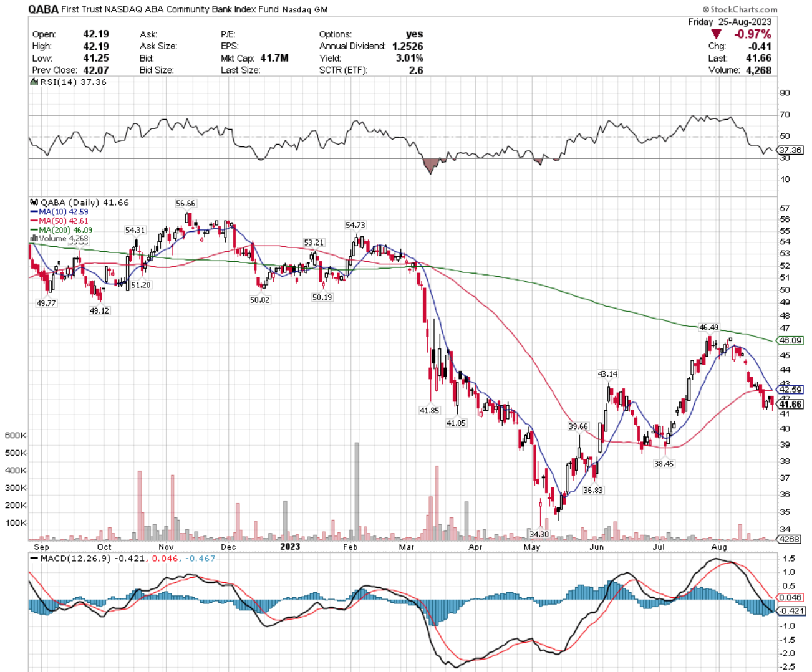Click the green MA(200) legend line marker

tap(34, 230)
